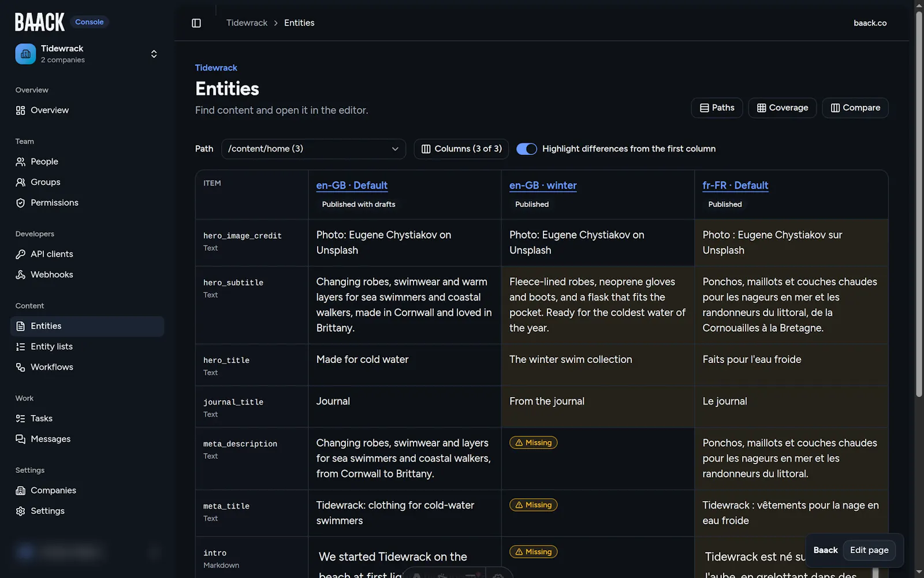
Task: Click the Console badge
Action: (x=90, y=22)
